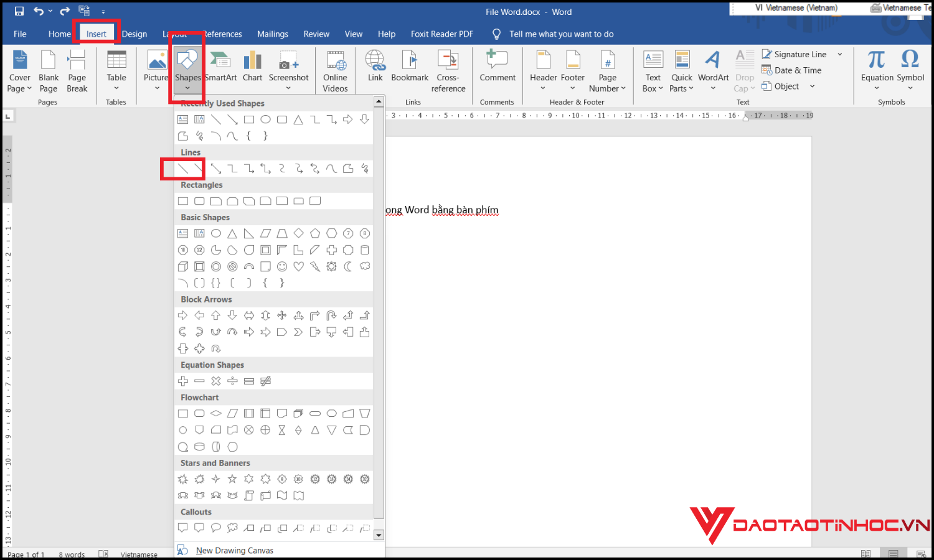
Task: Insert a Bookmark from Links group
Action: coord(410,67)
